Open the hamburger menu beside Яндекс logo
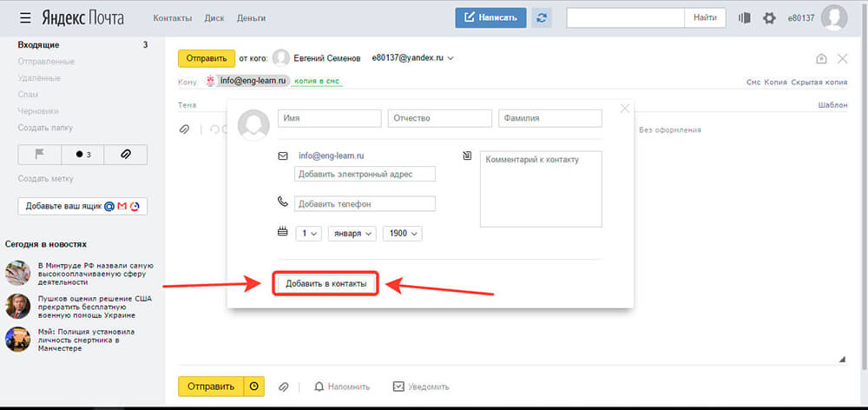Screen dimensions: 868x410 (25, 17)
